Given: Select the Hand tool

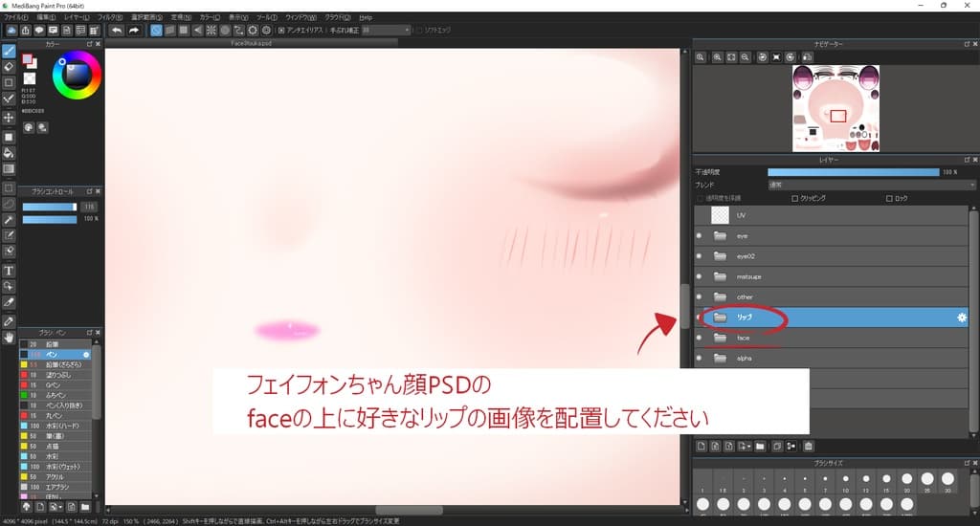Looking at the screenshot, I should point(9,338).
